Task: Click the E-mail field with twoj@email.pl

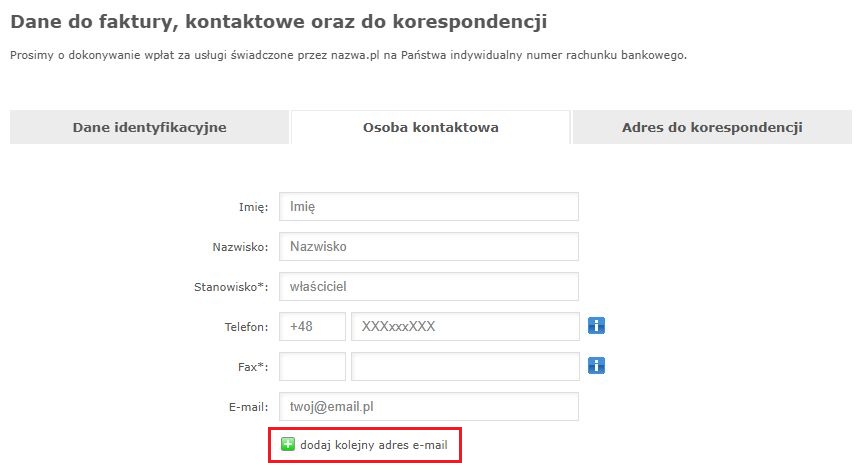Action: coord(429,406)
